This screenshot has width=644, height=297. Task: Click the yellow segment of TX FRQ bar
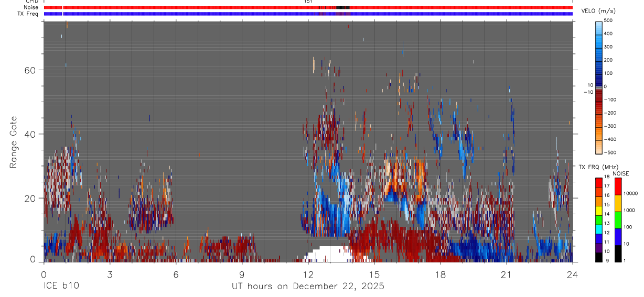[599, 210]
